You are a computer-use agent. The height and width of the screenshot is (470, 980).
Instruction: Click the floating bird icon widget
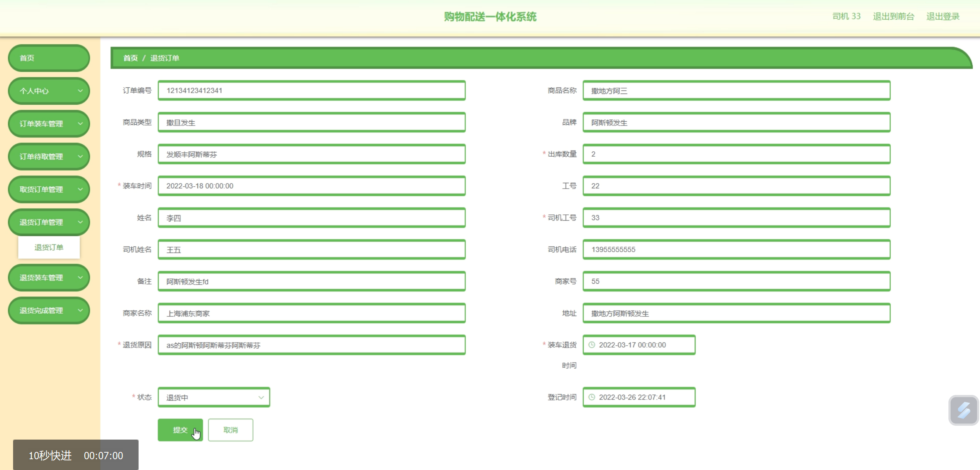point(963,410)
